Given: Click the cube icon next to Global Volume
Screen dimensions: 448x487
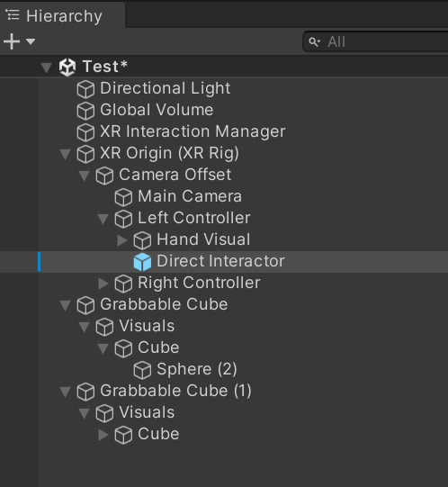Looking at the screenshot, I should pos(85,111).
